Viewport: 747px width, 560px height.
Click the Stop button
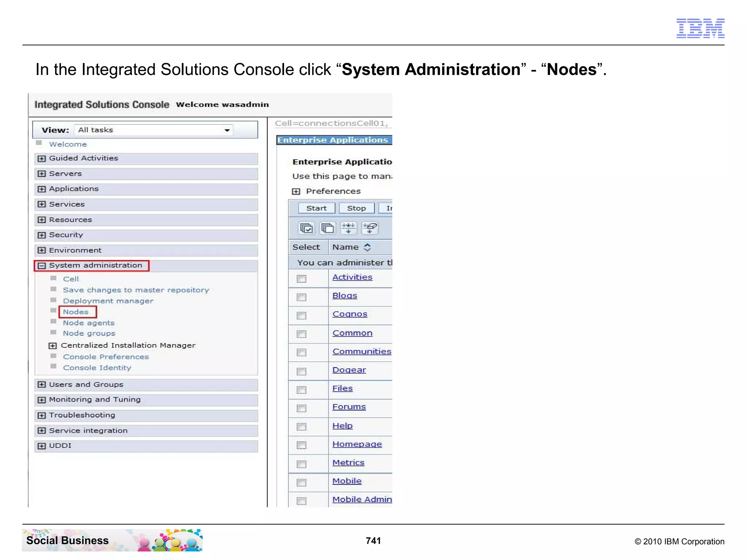[356, 208]
